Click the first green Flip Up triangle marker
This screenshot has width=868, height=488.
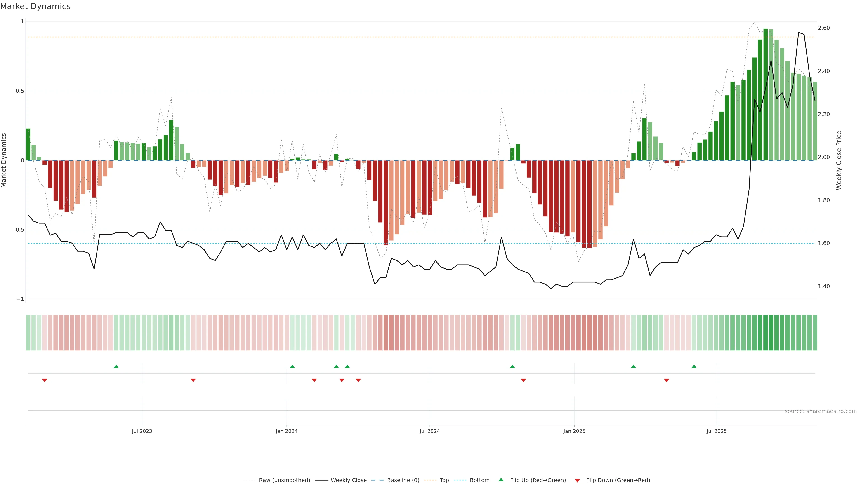tap(116, 366)
